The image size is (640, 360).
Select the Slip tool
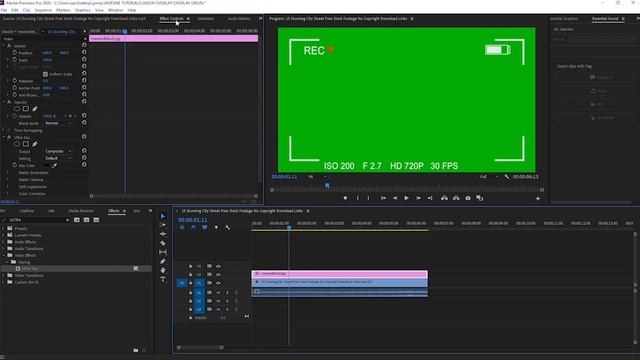coord(163,252)
